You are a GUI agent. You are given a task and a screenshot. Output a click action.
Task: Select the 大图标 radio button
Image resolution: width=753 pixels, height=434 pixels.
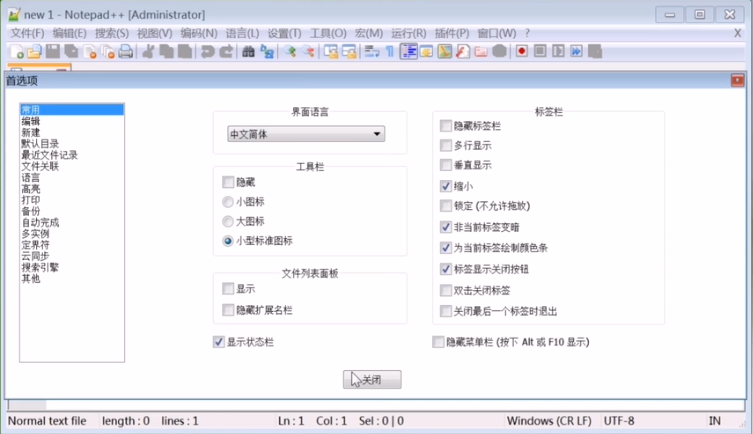[x=228, y=221]
